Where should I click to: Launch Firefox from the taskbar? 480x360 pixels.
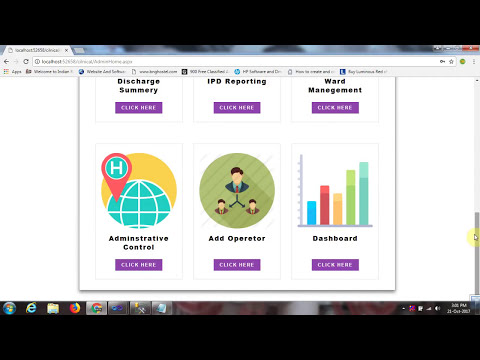[x=75, y=308]
